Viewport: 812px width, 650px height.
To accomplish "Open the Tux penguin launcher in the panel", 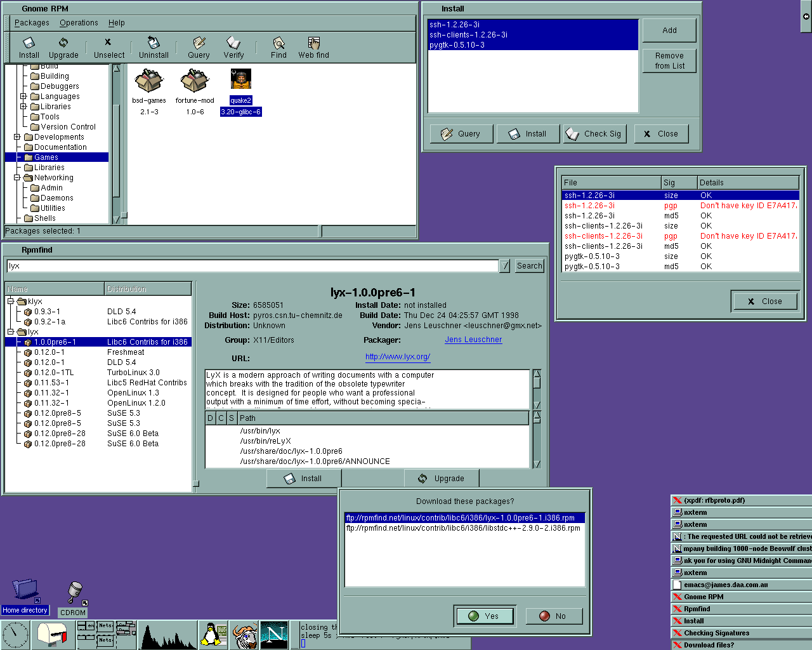I will coord(213,635).
